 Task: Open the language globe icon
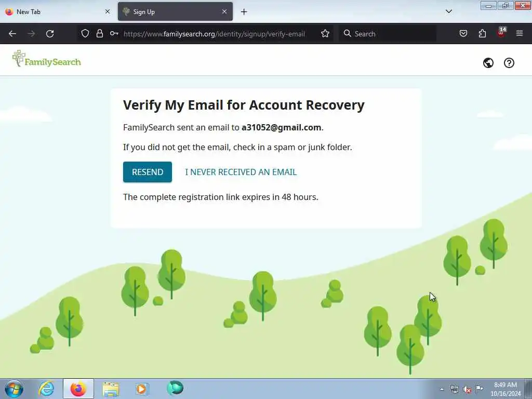pyautogui.click(x=488, y=63)
